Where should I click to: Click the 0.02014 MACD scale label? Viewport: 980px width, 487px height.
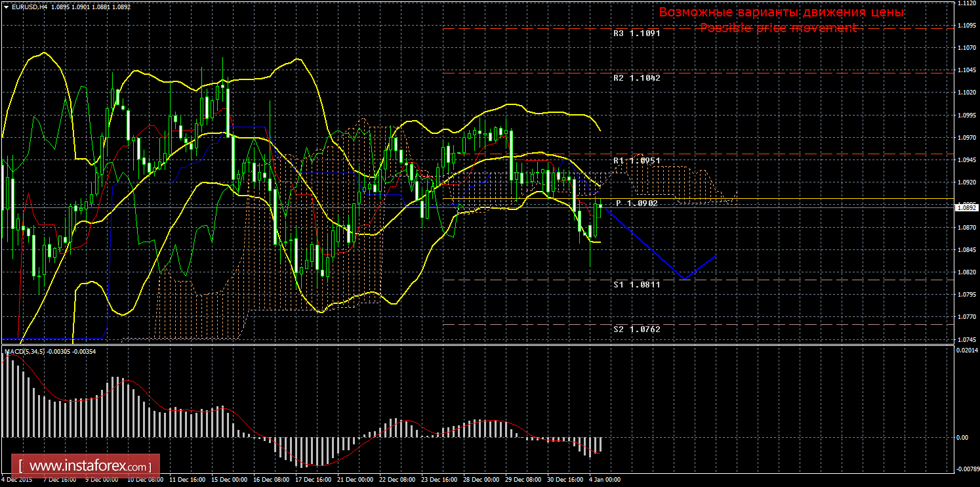[x=966, y=350]
